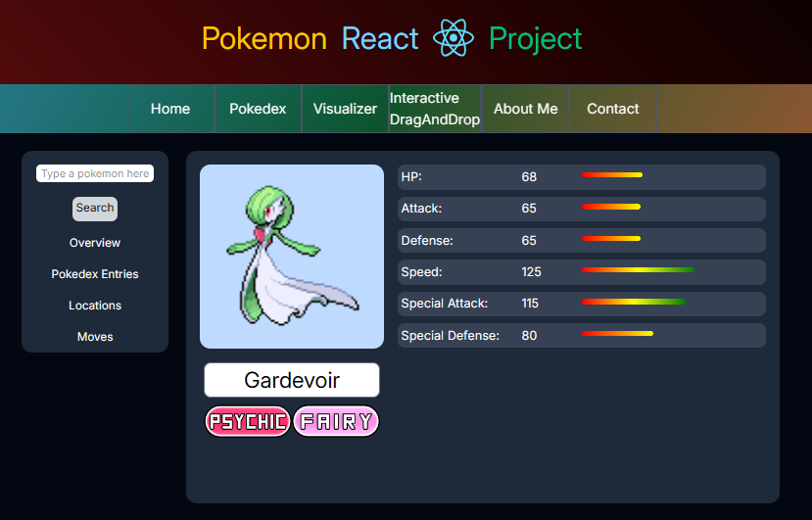Click the Special Attack stat bar
The image size is (812, 520).
point(634,302)
